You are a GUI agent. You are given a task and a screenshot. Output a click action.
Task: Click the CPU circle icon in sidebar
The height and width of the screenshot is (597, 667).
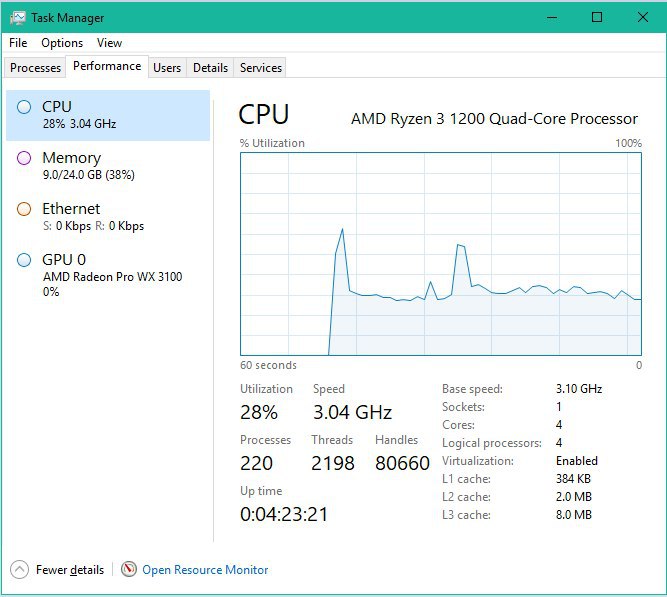coord(24,107)
